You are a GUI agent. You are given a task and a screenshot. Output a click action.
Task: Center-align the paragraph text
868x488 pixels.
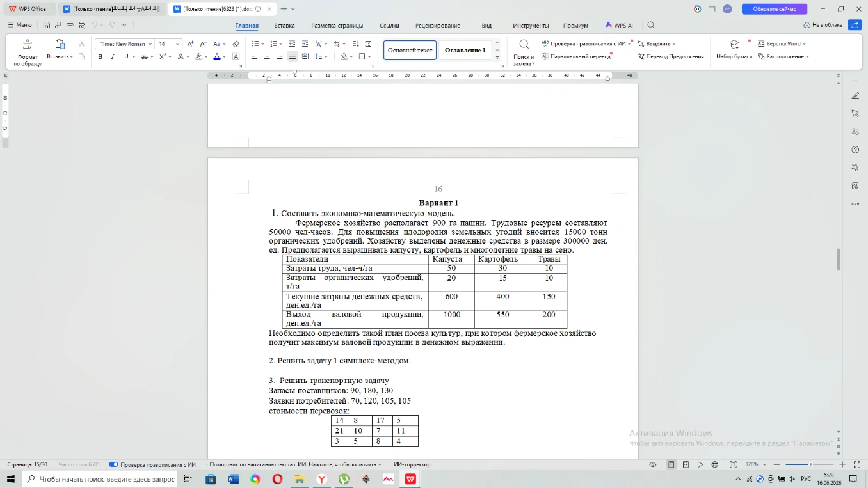(267, 57)
